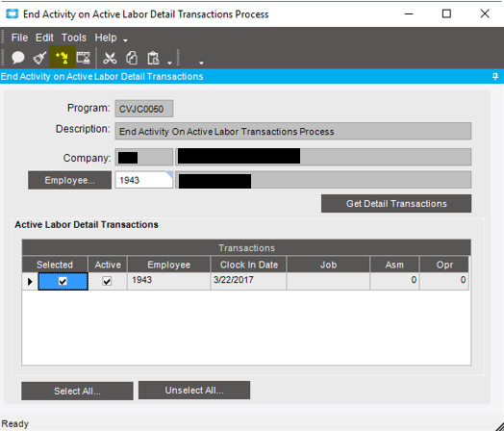The width and height of the screenshot is (504, 431).
Task: Open the Edit menu
Action: pyautogui.click(x=44, y=38)
